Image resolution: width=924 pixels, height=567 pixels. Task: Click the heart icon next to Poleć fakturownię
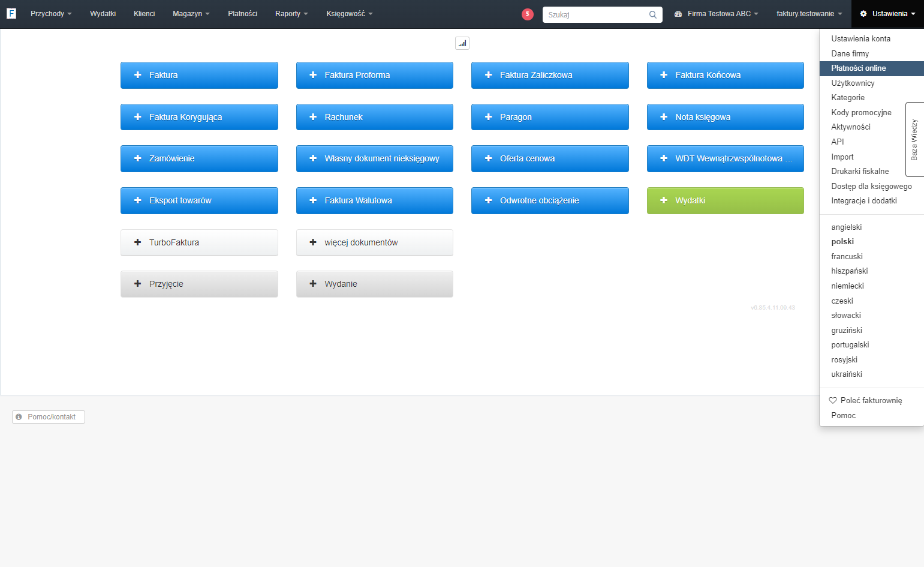(x=833, y=400)
